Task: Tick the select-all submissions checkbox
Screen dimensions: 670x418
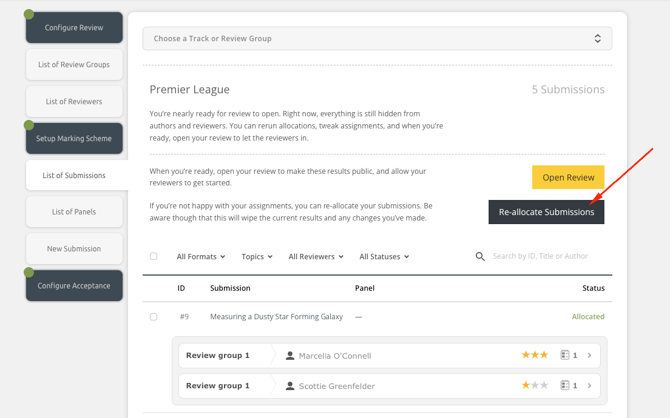Action: pyautogui.click(x=154, y=257)
